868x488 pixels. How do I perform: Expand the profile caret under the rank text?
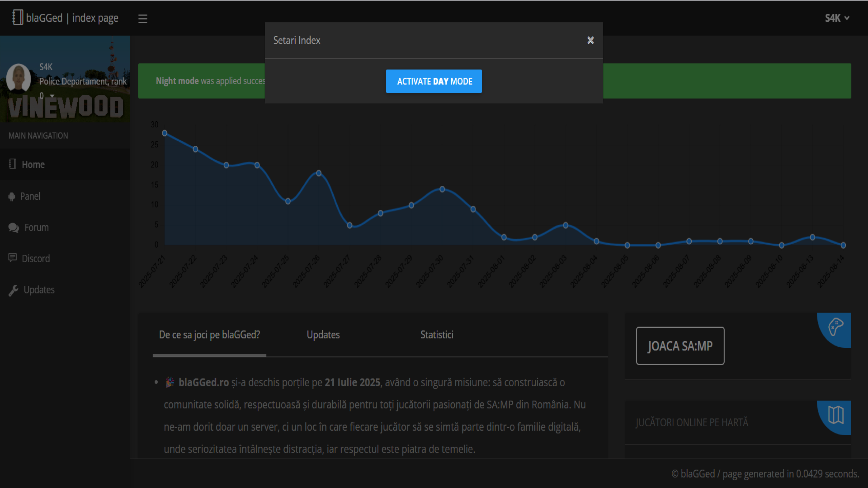(52, 96)
